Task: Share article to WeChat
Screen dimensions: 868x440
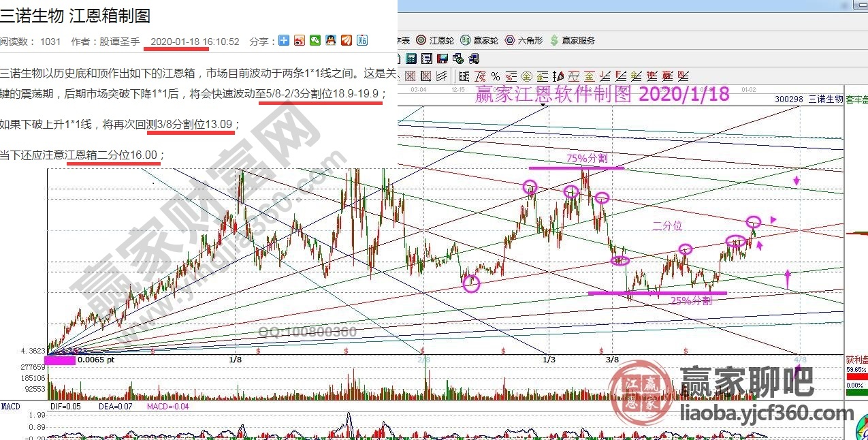Action: 315,41
